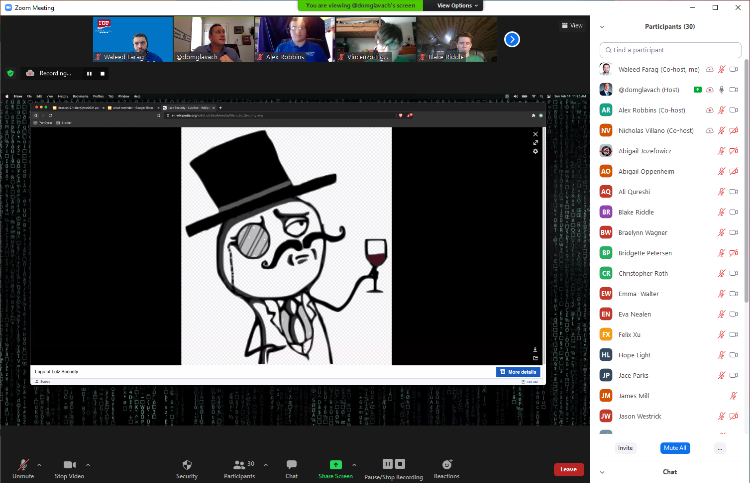Click recording cloud icon in Nicholas Villano row
Image resolution: width=750 pixels, height=483 pixels.
709,131
